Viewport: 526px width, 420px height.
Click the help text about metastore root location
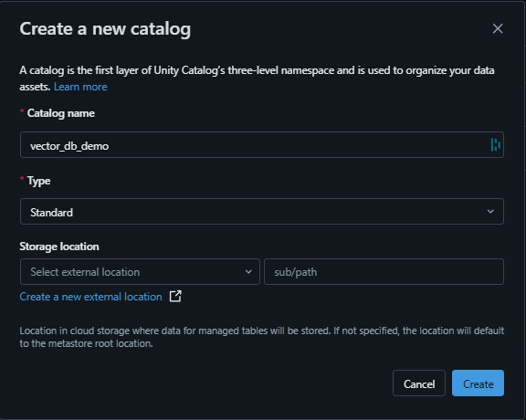262,337
